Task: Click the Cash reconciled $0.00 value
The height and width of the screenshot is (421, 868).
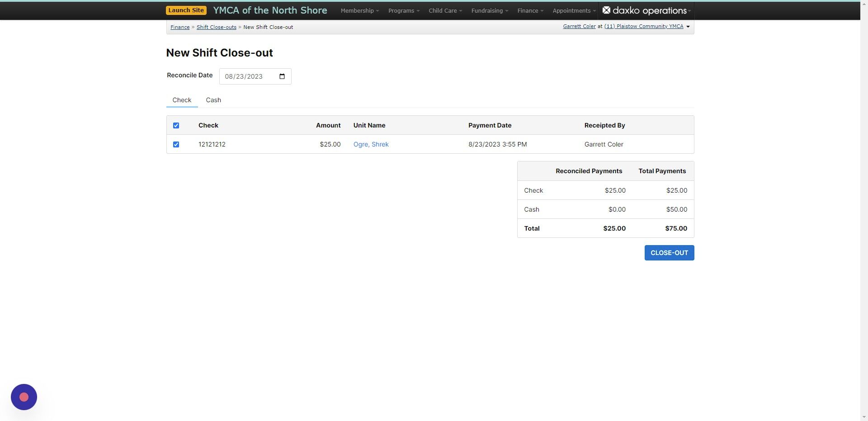Action: (617, 209)
